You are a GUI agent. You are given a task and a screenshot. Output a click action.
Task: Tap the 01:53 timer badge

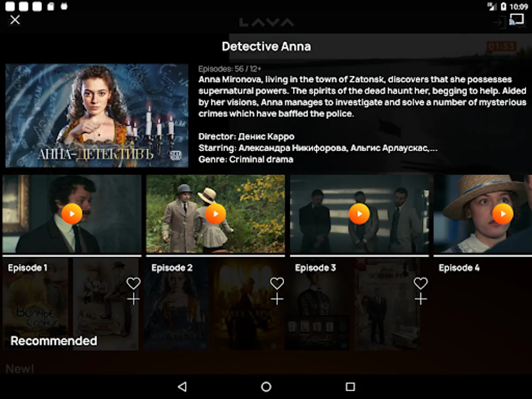pyautogui.click(x=501, y=47)
